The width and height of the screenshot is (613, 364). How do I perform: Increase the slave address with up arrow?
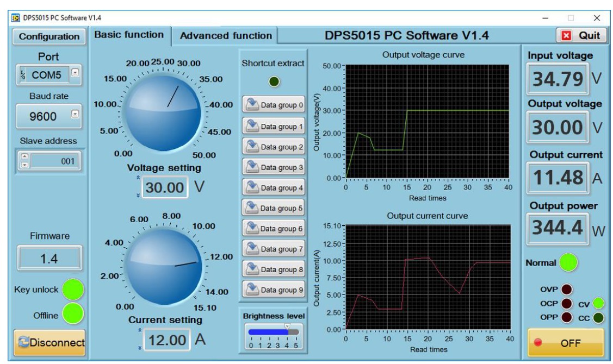click(24, 156)
